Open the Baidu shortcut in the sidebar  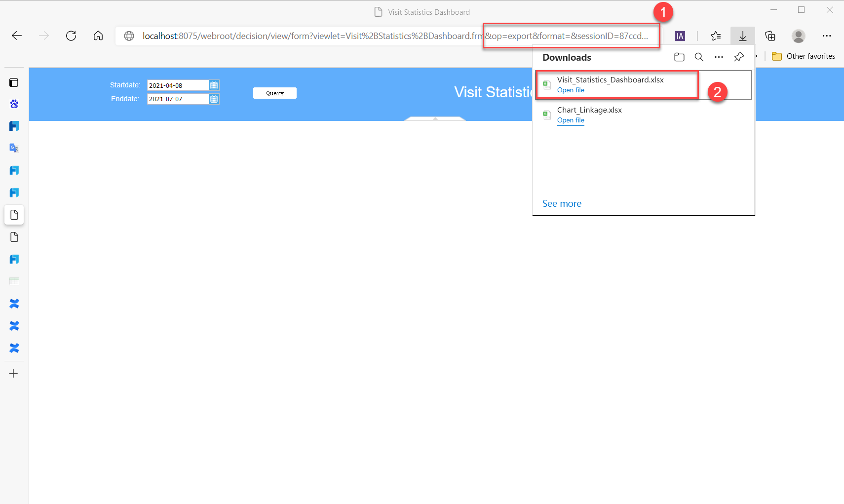pos(14,104)
